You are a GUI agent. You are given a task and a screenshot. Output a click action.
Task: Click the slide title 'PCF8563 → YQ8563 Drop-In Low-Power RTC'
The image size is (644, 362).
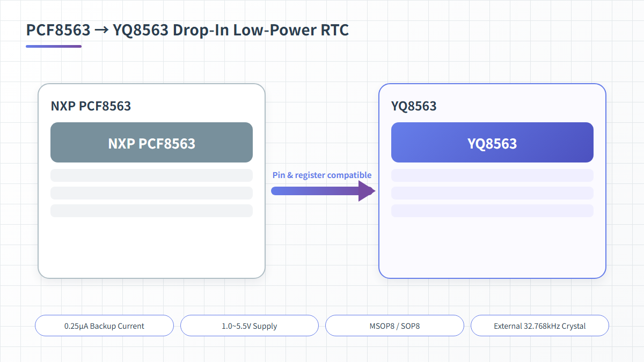pos(187,30)
